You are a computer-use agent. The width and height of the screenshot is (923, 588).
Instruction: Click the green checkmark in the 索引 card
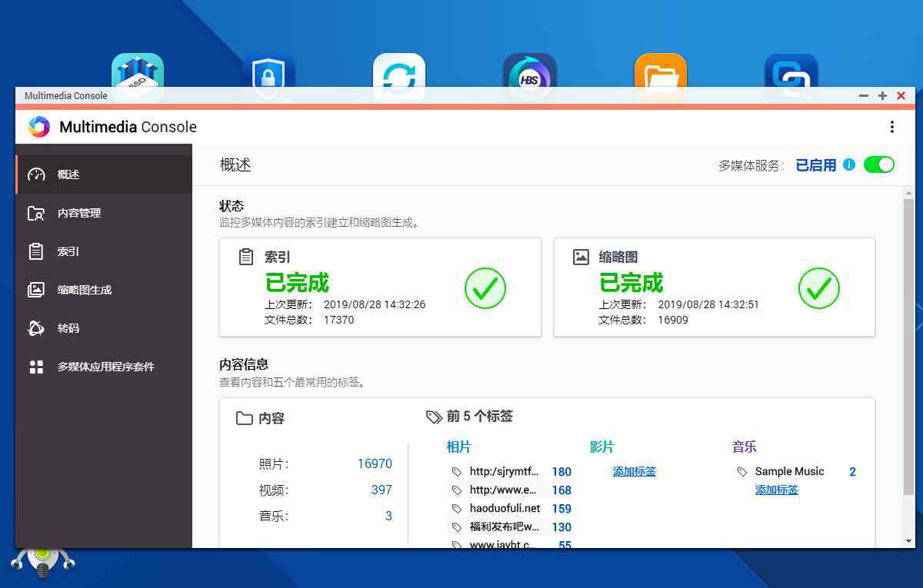click(485, 288)
